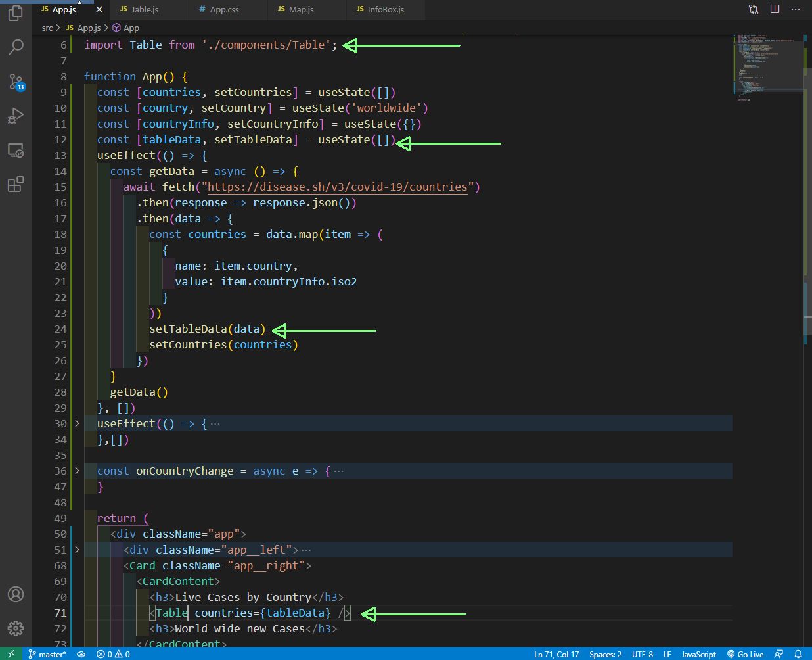Viewport: 812px width, 660px height.
Task: Click the master branch indicator in status bar
Action: [x=47, y=654]
